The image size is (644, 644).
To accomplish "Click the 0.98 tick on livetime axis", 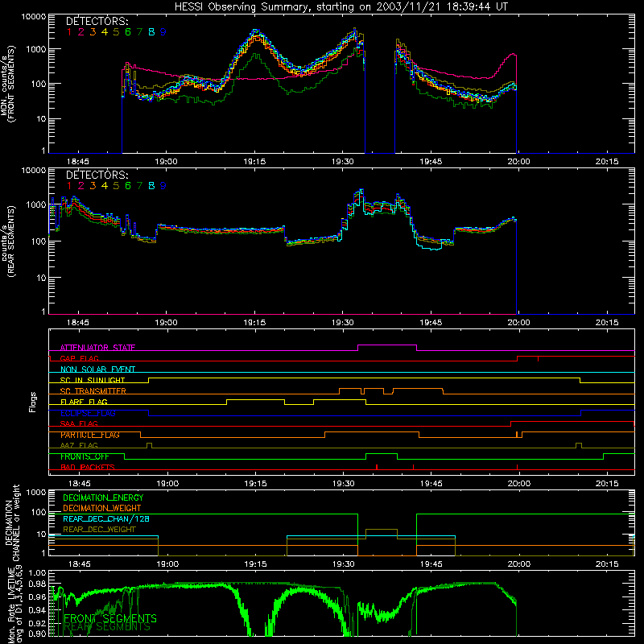I will pyautogui.click(x=37, y=584).
